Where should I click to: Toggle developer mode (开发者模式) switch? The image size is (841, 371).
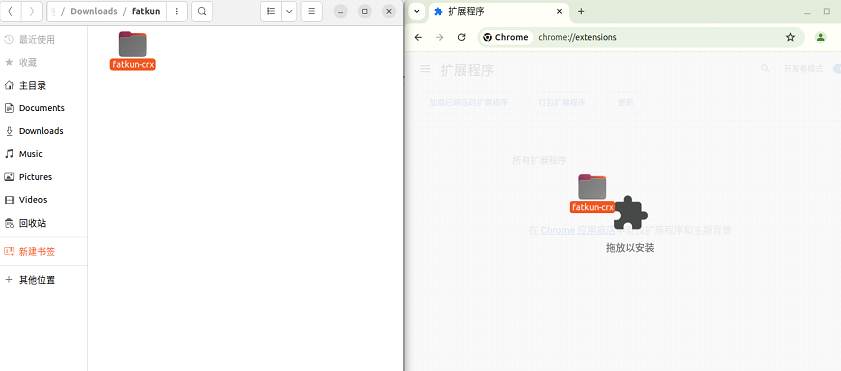click(x=836, y=69)
